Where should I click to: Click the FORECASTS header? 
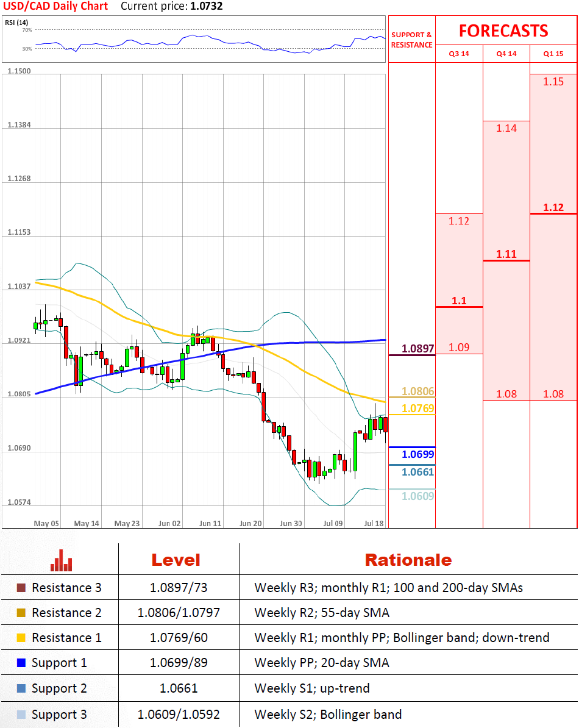point(503,31)
